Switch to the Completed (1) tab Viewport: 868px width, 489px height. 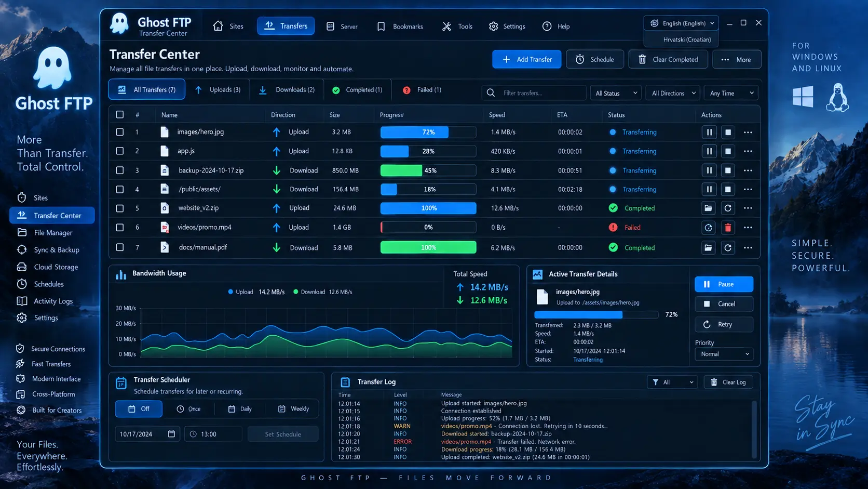(357, 90)
